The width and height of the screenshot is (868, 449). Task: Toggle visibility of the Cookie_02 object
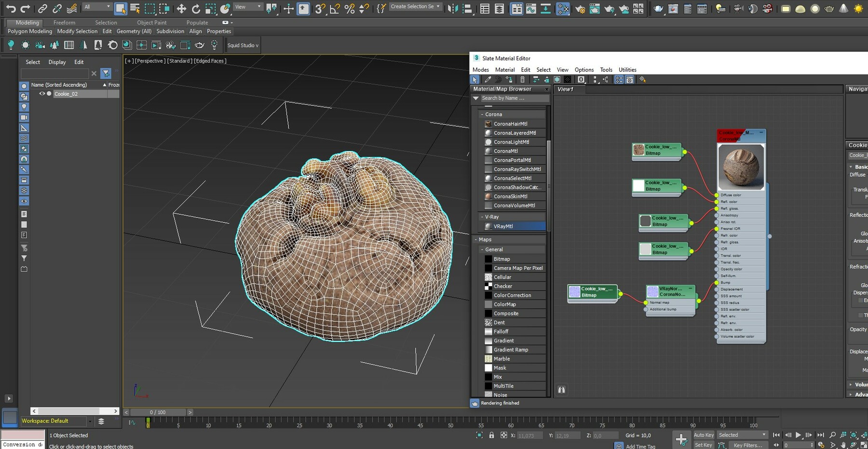(x=42, y=93)
